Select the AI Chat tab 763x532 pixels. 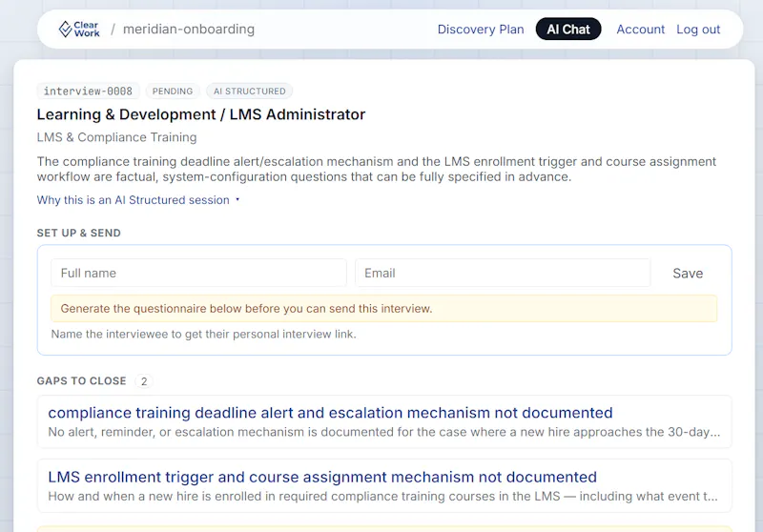[x=567, y=30]
